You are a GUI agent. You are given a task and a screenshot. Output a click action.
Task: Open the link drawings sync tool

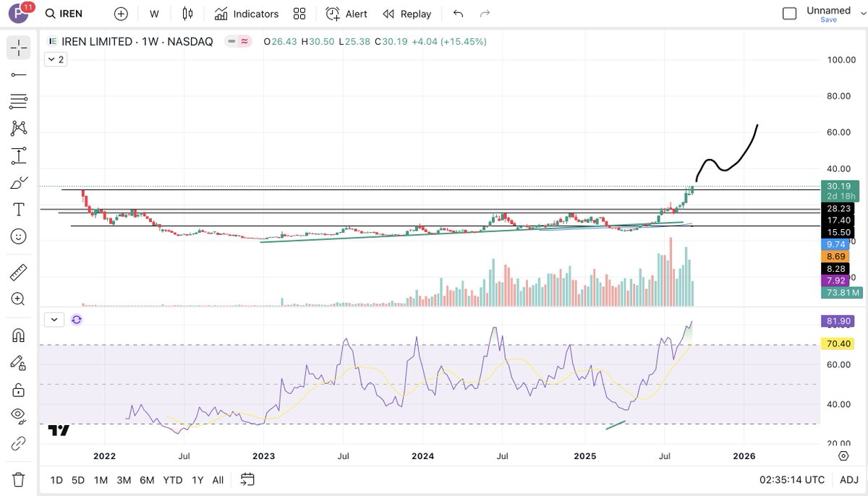(x=19, y=443)
